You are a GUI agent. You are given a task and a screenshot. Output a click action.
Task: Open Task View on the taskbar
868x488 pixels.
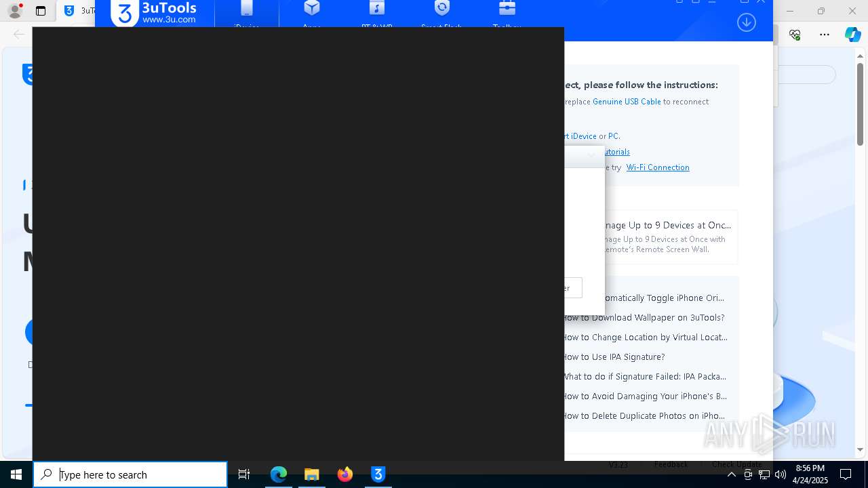244,474
